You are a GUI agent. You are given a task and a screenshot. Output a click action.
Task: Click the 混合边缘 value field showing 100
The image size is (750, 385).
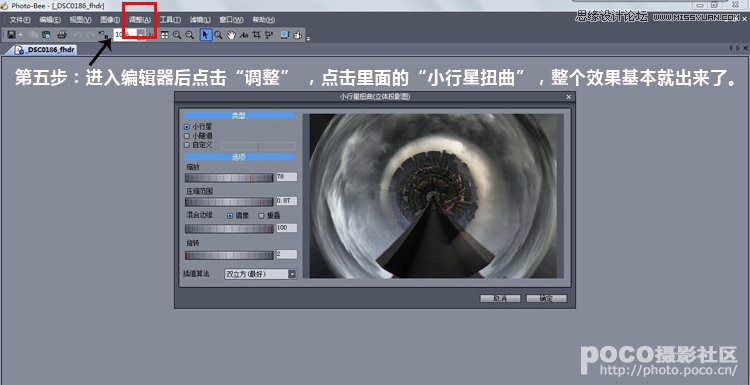point(287,228)
